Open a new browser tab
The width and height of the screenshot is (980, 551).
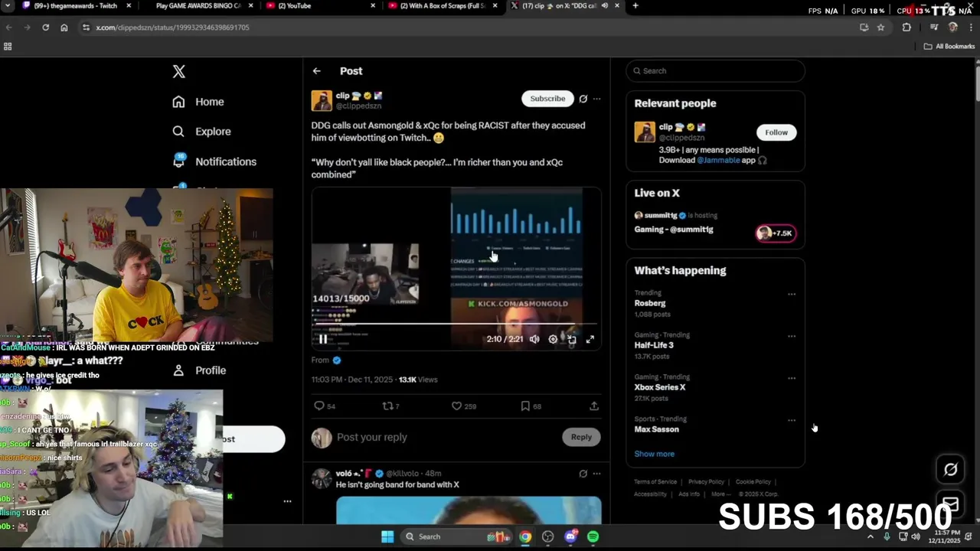(x=635, y=5)
